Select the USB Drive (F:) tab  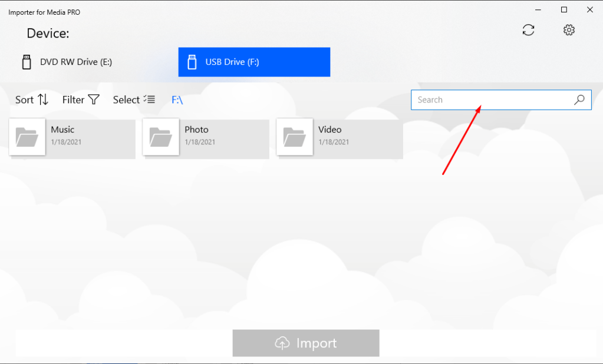254,62
